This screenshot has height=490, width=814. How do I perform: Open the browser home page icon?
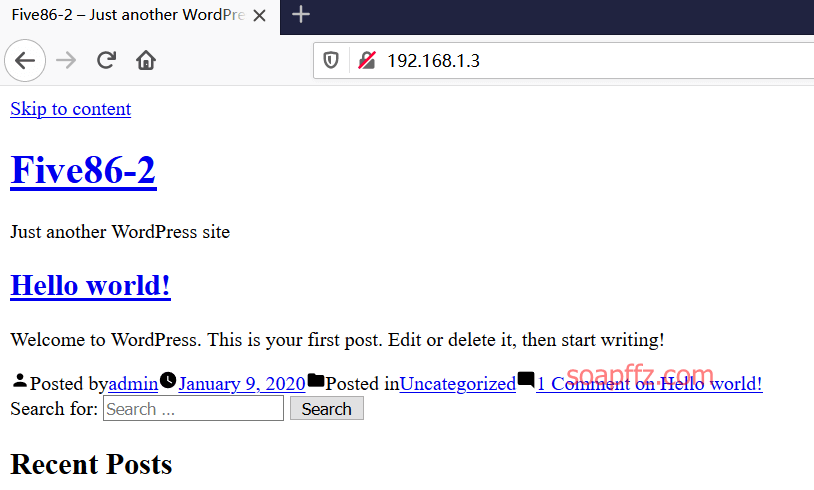click(146, 61)
